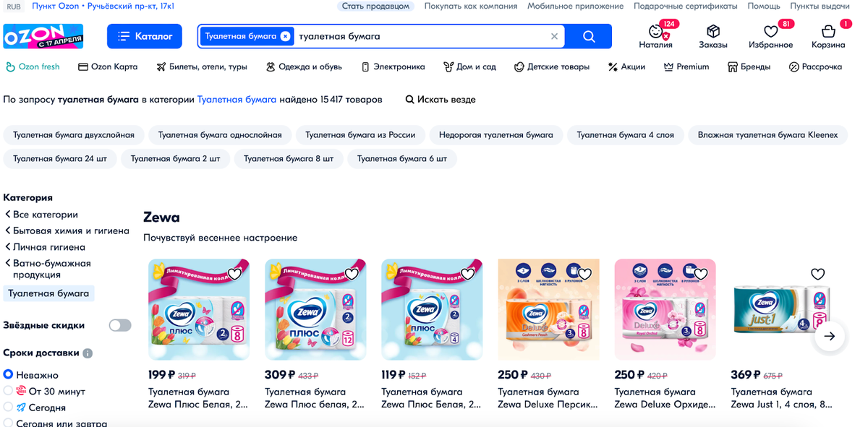Show next Zewa products with arrow
Viewport: 868px width, 427px height.
pos(830,336)
